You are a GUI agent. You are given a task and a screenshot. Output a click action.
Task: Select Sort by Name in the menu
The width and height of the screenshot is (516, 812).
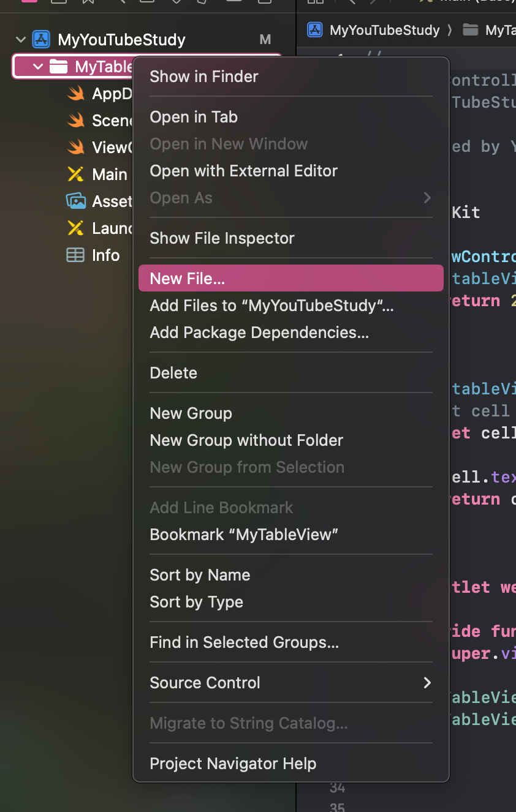tap(200, 575)
